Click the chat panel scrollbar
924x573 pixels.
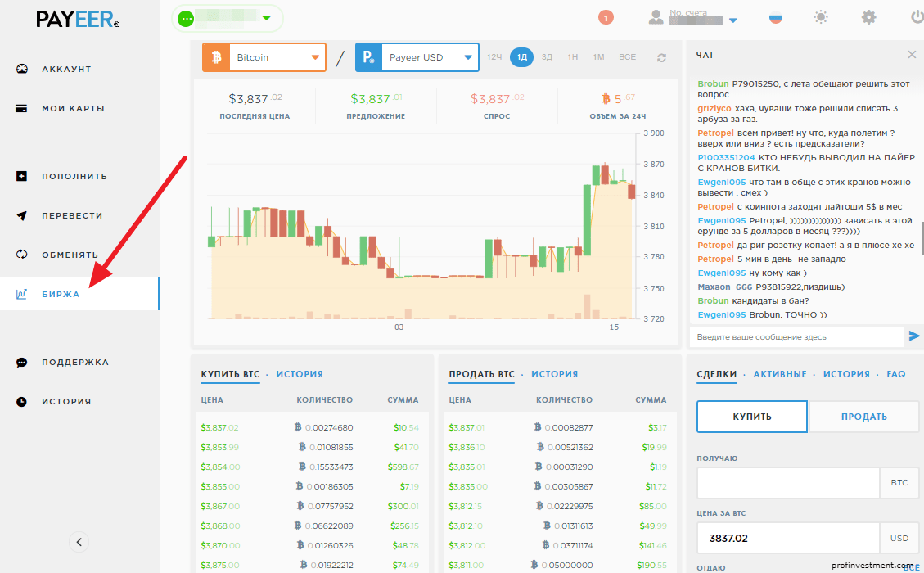click(922, 238)
